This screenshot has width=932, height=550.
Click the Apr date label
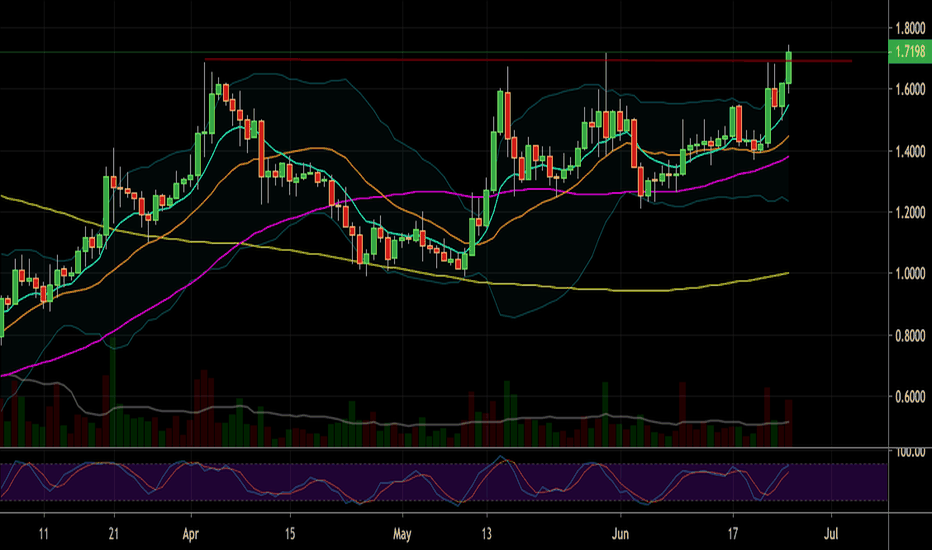(x=191, y=534)
